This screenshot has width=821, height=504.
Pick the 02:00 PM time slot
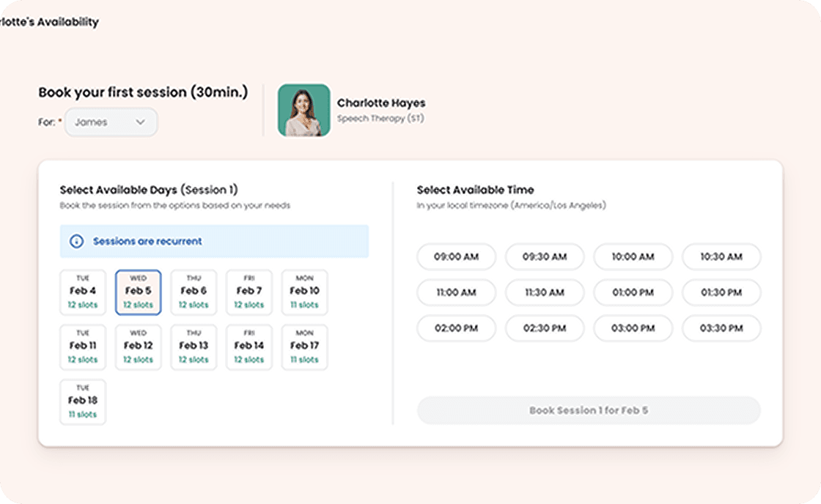(x=456, y=328)
